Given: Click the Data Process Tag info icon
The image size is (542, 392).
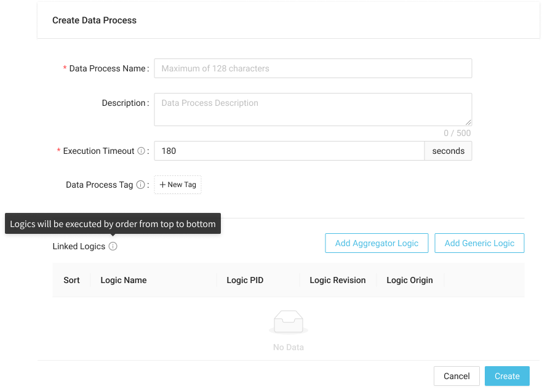Looking at the screenshot, I should tap(140, 185).
